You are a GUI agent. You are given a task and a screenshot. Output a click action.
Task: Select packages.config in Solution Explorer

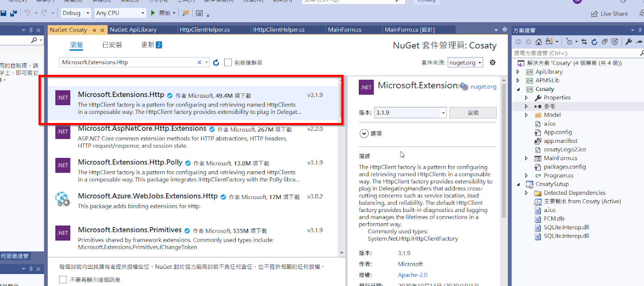pyautogui.click(x=565, y=167)
